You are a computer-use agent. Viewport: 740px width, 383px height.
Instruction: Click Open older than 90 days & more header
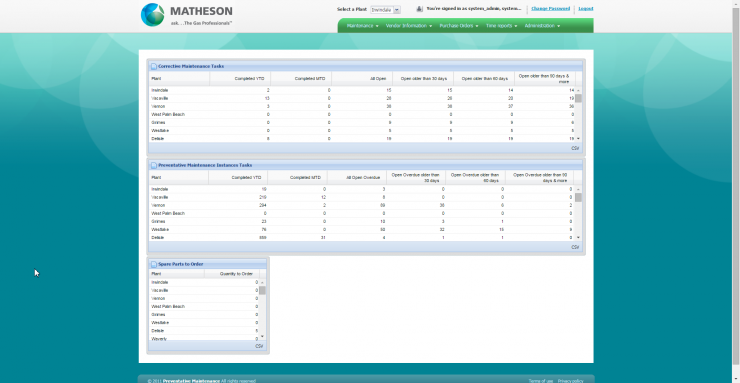click(x=545, y=79)
